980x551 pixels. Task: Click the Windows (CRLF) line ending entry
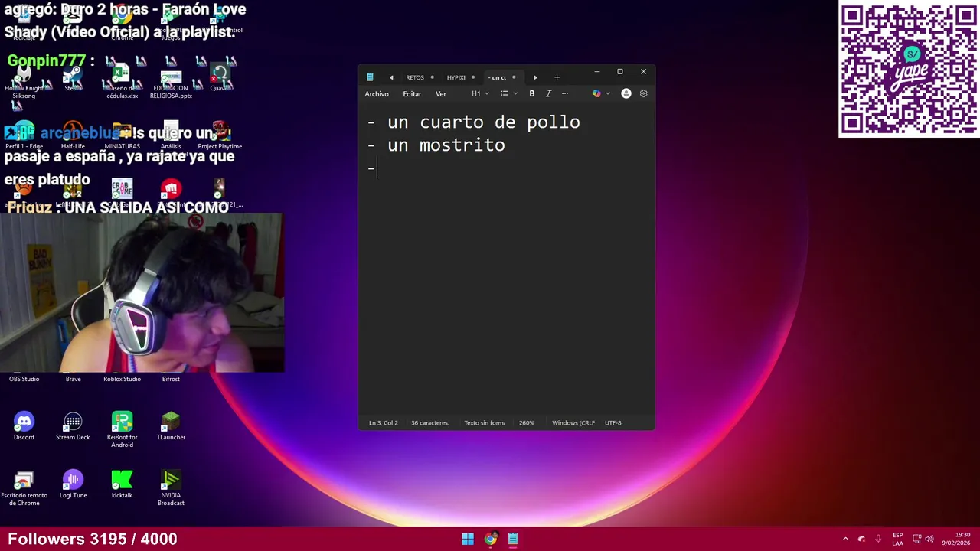573,422
